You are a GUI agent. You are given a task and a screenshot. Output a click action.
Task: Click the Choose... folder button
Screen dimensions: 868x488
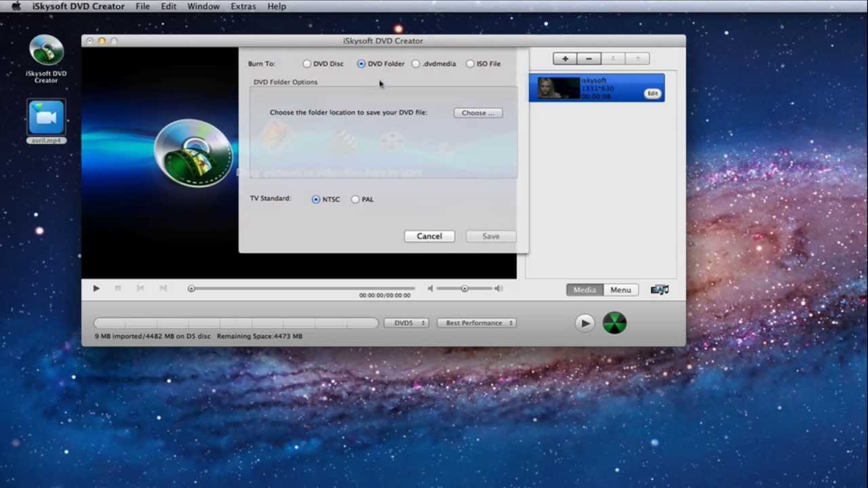(x=478, y=113)
